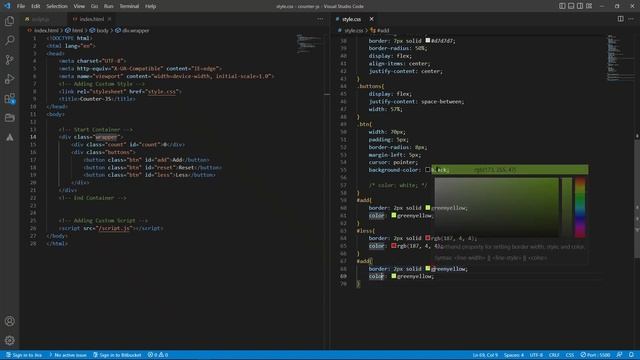Click the opacity strip in color picker
This screenshot has width=640, height=360.
[x=567, y=207]
